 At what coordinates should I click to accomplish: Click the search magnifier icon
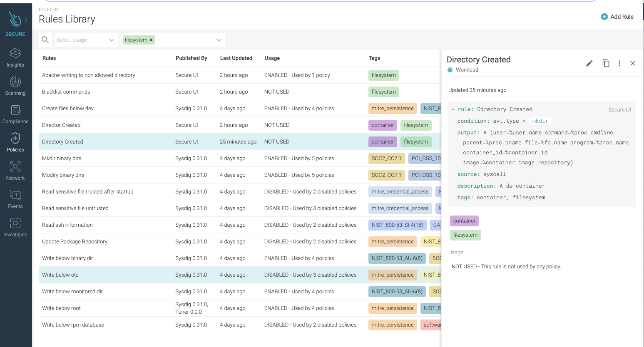pyautogui.click(x=45, y=40)
